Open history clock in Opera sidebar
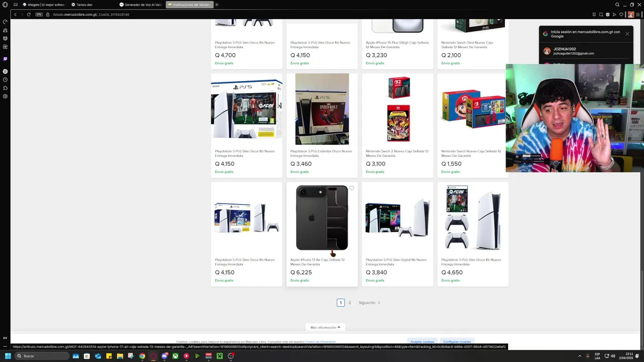644x362 pixels. pos(5,79)
